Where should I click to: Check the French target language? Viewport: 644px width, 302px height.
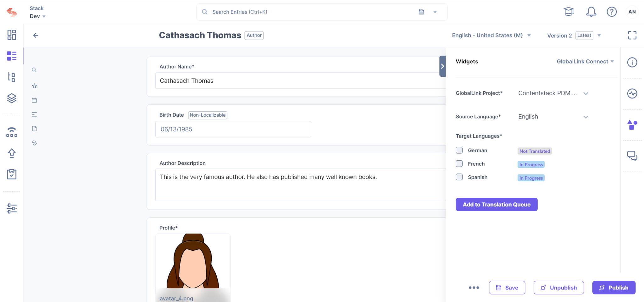click(x=459, y=164)
